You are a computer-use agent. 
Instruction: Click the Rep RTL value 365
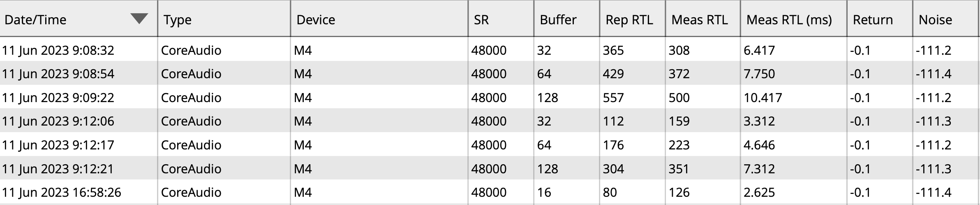613,50
